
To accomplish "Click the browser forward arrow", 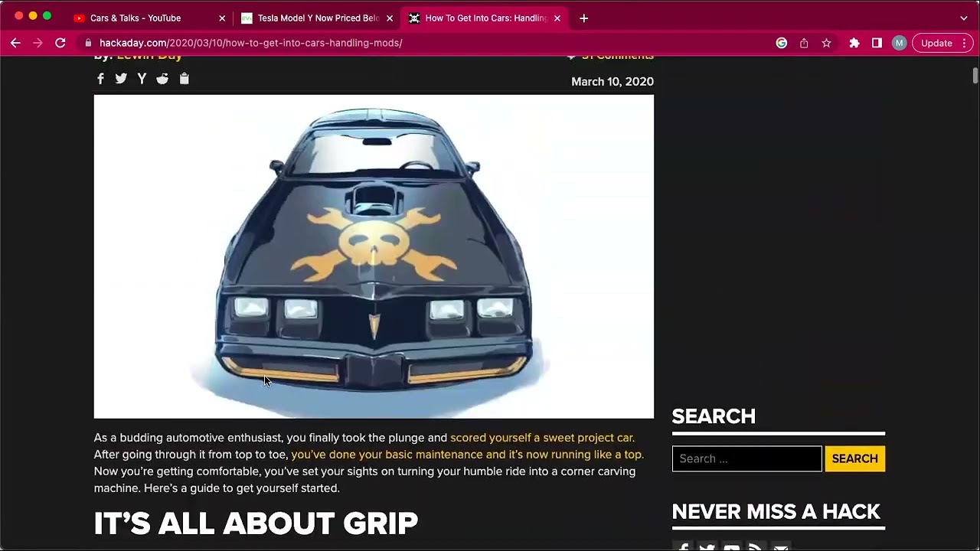I will [38, 43].
